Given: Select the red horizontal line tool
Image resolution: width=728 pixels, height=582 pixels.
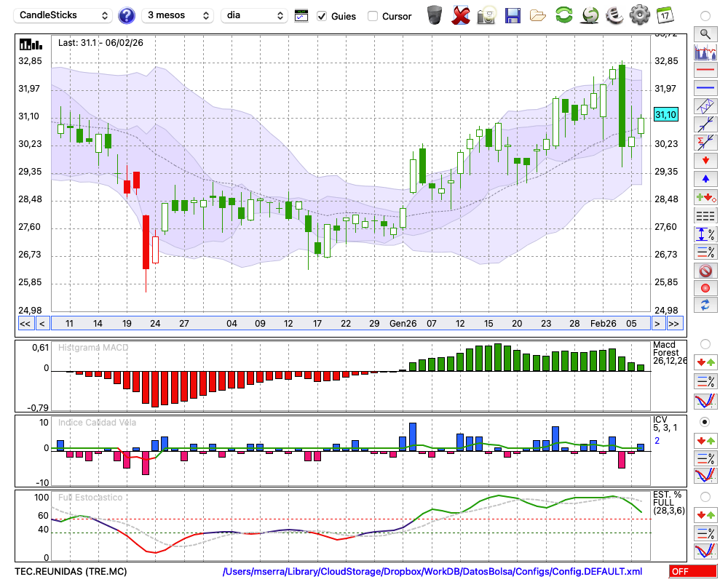Looking at the screenshot, I should (705, 70).
